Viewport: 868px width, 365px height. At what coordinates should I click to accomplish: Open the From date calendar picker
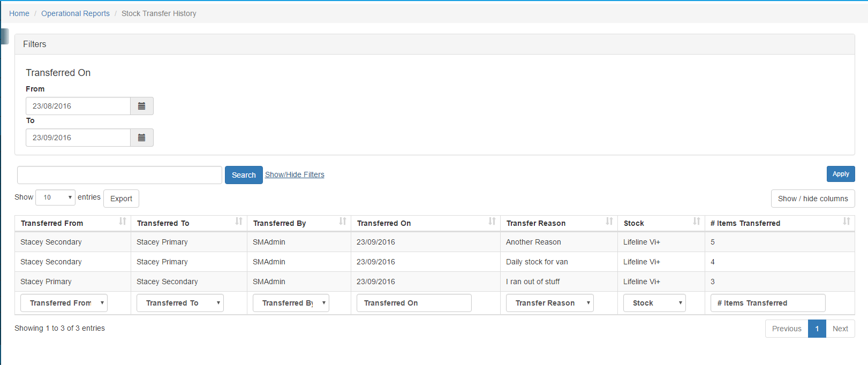pyautogui.click(x=142, y=106)
